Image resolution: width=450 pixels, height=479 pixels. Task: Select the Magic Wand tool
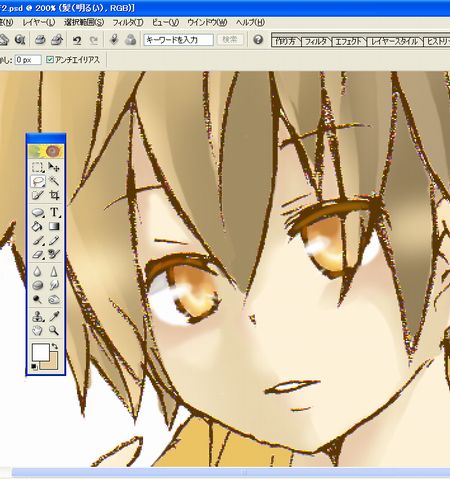coord(54,181)
